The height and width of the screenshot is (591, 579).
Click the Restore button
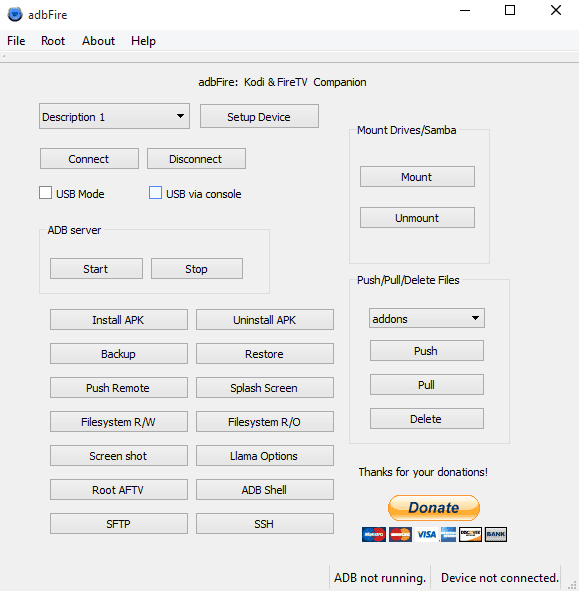tap(265, 354)
